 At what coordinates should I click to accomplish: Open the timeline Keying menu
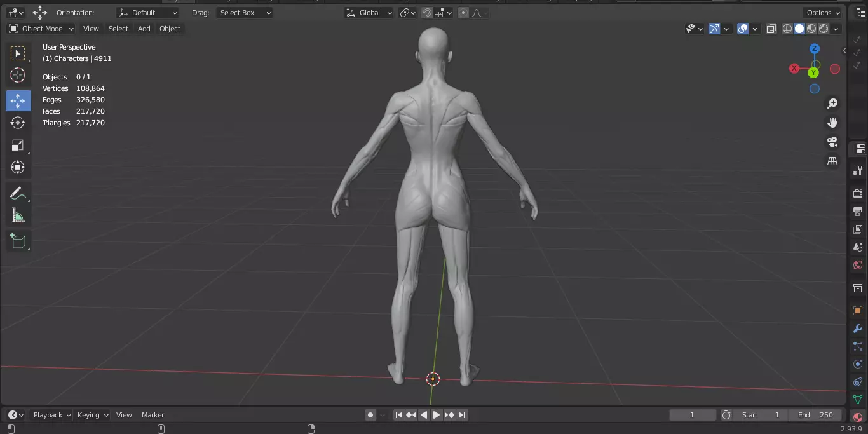[93, 415]
